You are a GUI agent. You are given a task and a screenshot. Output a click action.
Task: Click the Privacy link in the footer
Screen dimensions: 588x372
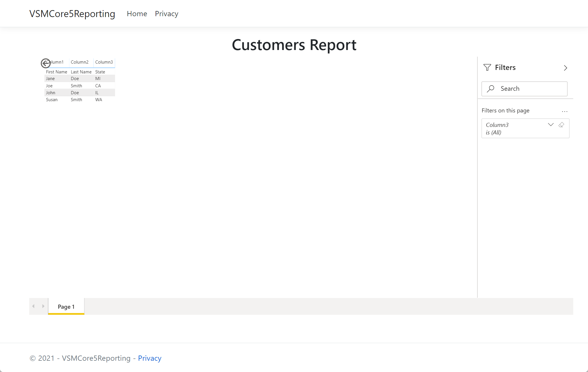pos(150,358)
